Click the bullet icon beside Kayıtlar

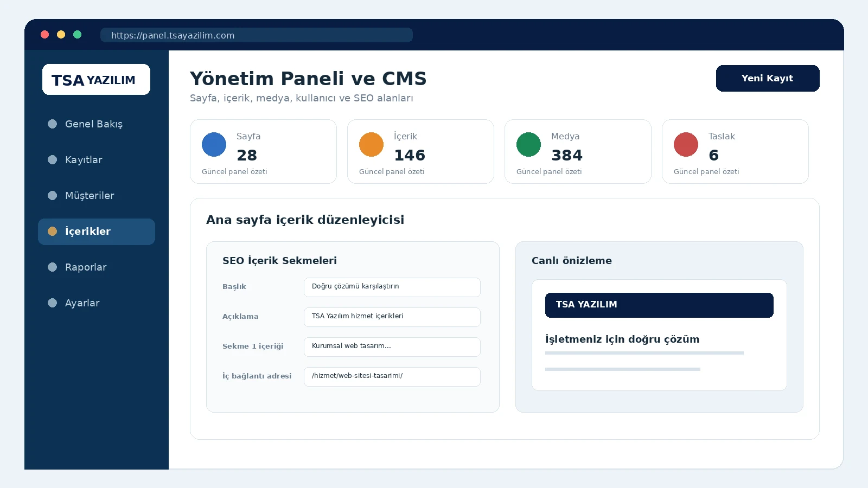point(52,159)
